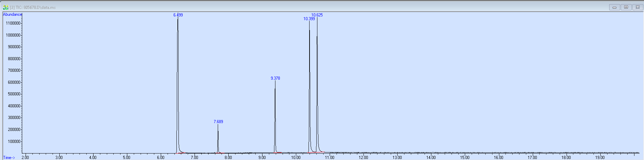Click the Abundance axis label
Viewport: 644px width, 160px height.
click(x=12, y=14)
